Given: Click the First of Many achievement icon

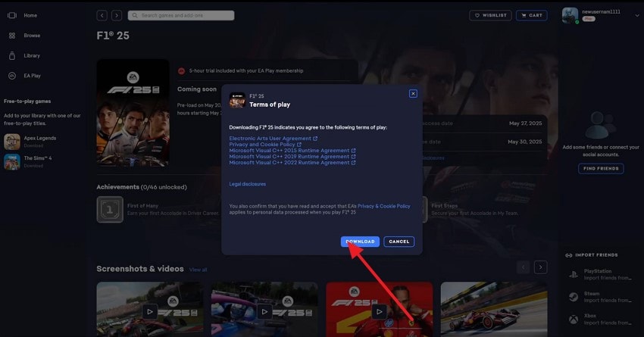Looking at the screenshot, I should click(x=110, y=209).
